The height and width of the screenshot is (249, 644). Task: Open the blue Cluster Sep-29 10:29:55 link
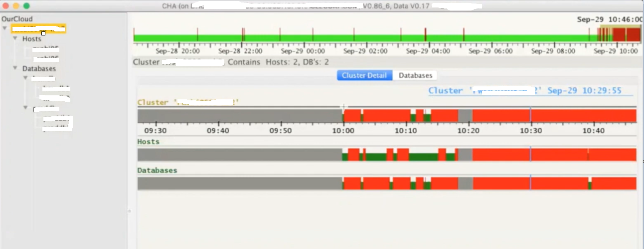(x=530, y=90)
